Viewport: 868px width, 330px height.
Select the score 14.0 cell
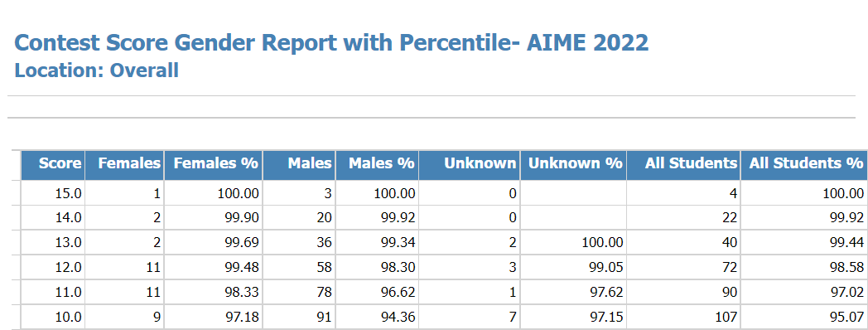pos(52,217)
